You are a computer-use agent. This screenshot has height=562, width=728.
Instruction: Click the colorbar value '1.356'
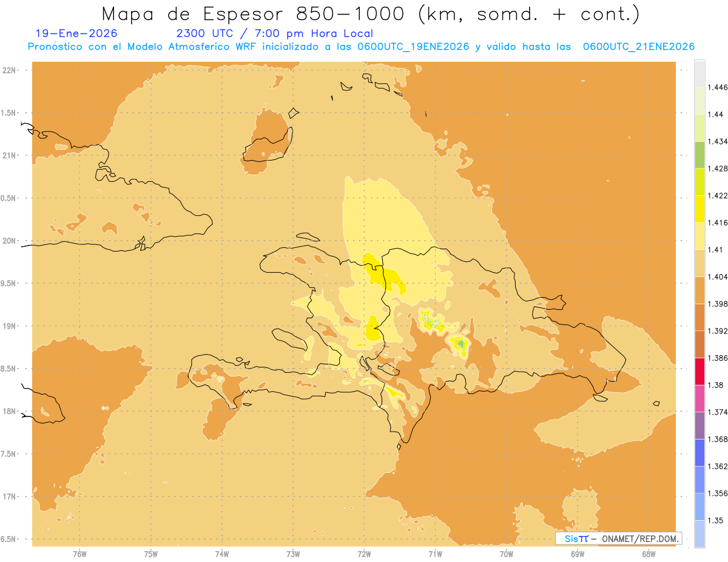[718, 493]
